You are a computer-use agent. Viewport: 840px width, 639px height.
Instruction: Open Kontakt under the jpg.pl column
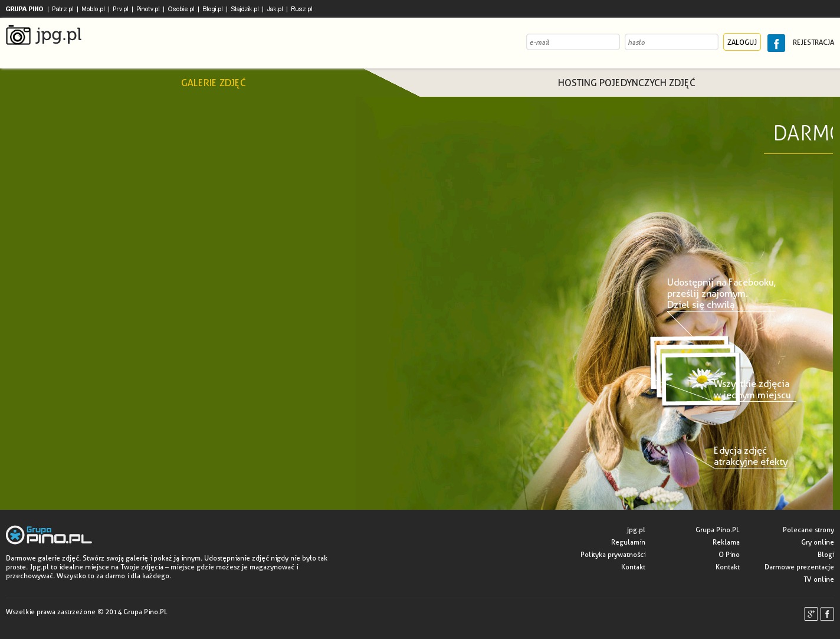coord(633,567)
